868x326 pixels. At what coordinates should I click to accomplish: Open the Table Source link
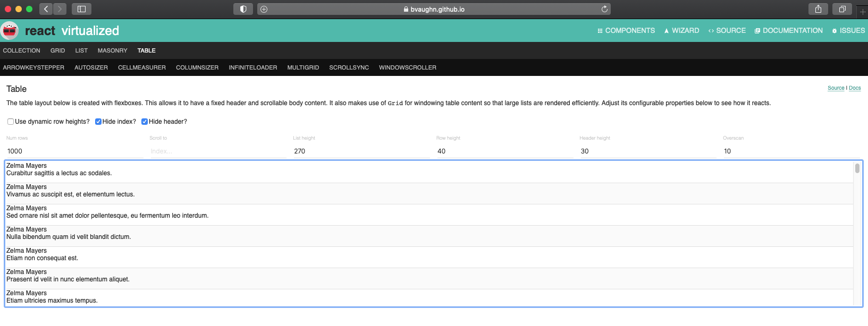tap(836, 88)
